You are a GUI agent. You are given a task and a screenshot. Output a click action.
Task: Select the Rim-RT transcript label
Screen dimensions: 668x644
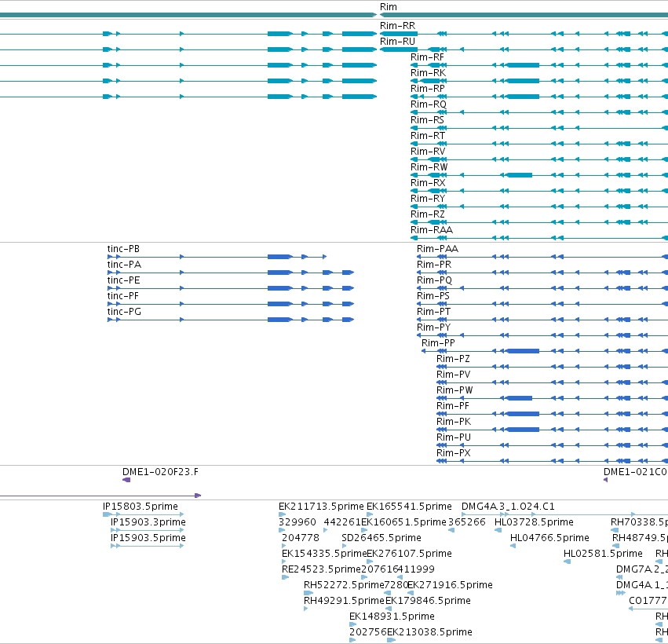(428, 136)
